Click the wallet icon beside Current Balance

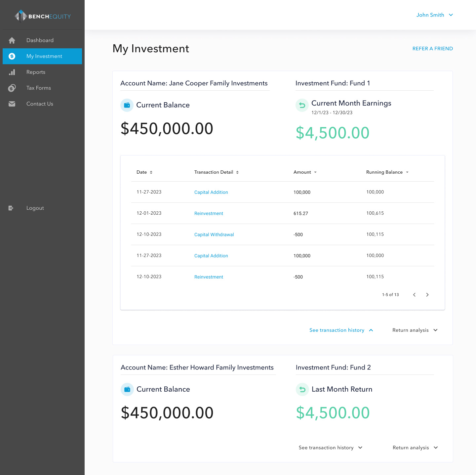pos(127,105)
